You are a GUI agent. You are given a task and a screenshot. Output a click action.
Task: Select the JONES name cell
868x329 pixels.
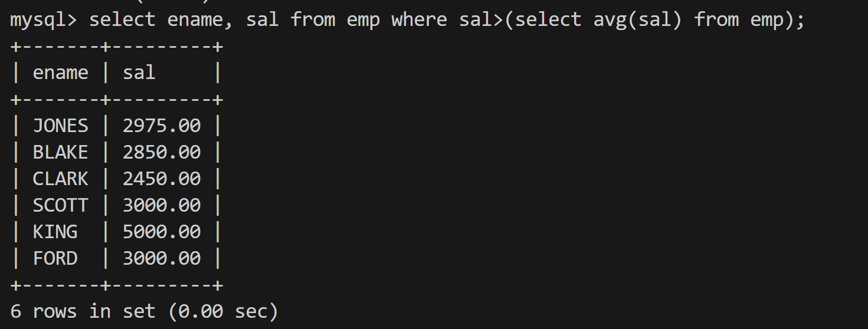tap(60, 126)
